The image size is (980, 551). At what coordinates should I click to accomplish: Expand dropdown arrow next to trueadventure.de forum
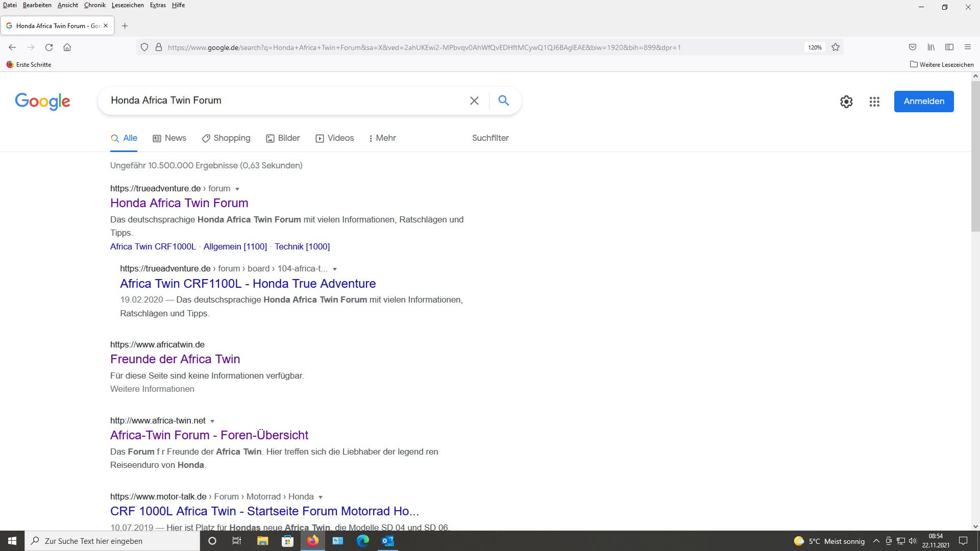coord(237,189)
